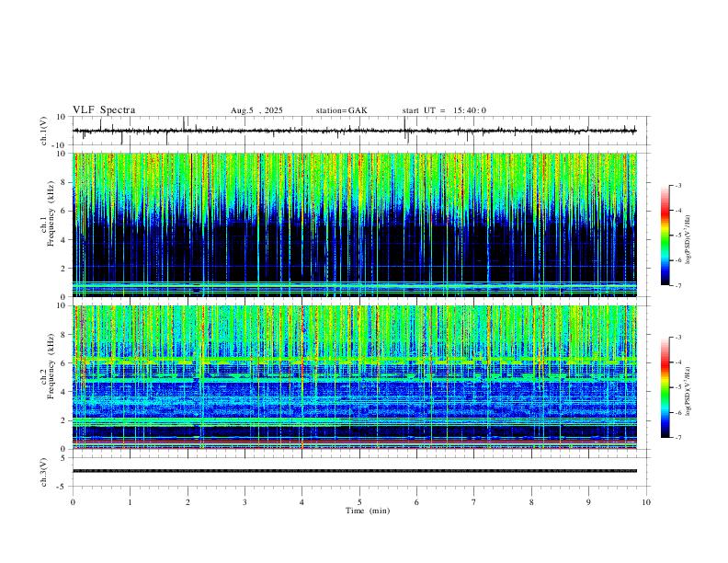Viewport: 728px width, 563px height.
Task: Click the "-5" tick on the ch.3(V) axis
Action: click(x=63, y=487)
